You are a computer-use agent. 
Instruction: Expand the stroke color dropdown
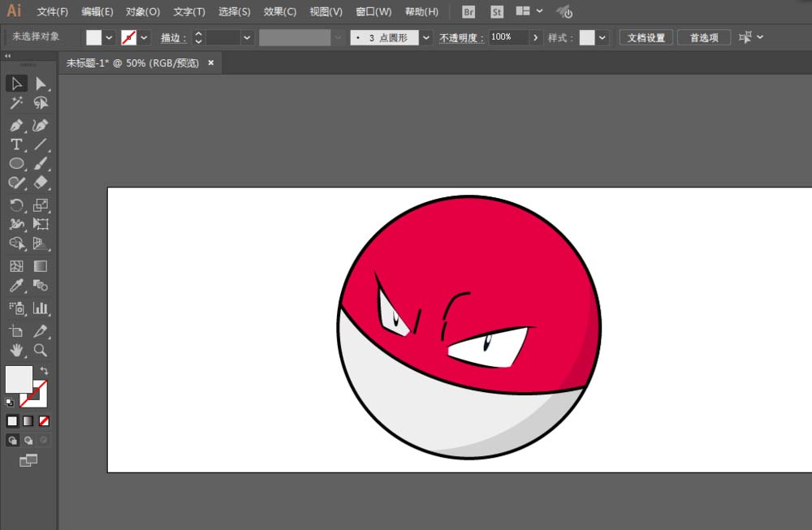click(145, 37)
